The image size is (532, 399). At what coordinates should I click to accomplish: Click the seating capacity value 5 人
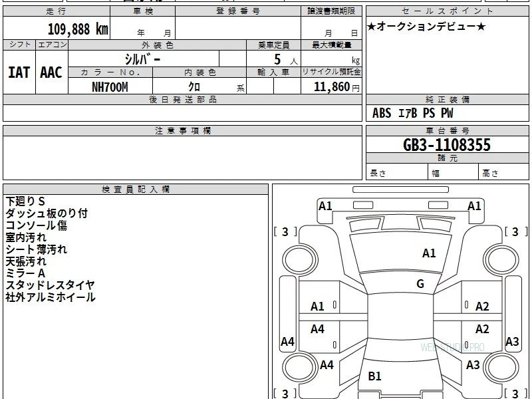(286, 60)
